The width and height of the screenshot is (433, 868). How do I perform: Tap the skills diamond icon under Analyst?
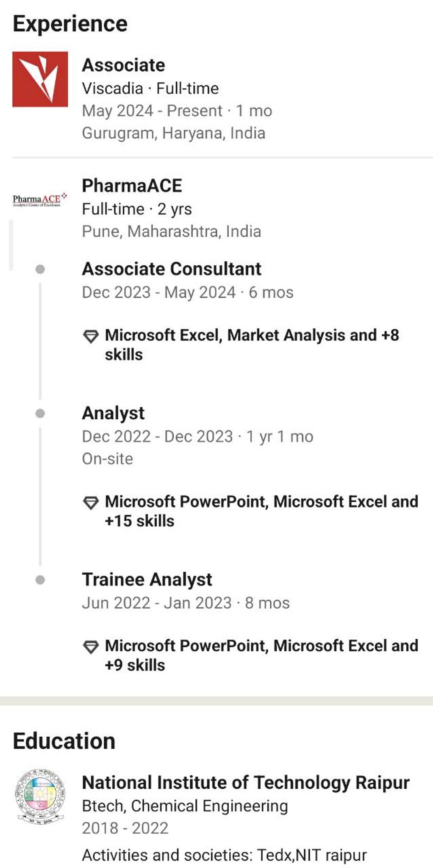[x=91, y=503]
